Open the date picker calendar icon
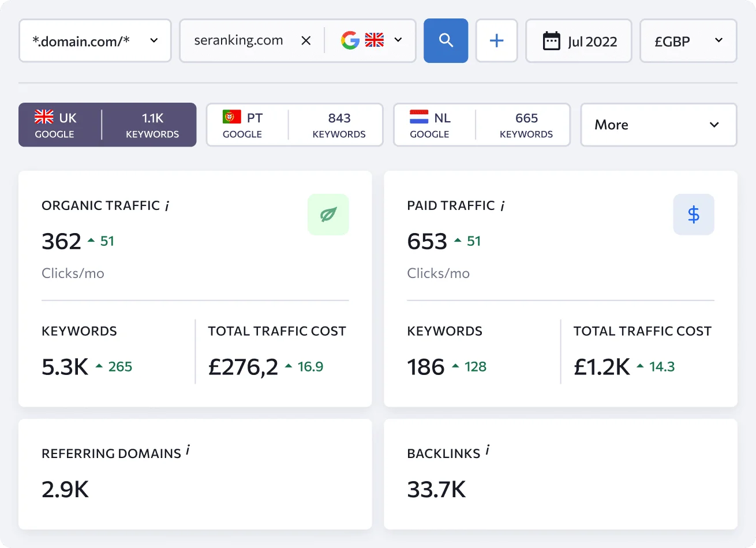The image size is (756, 548). pos(552,40)
